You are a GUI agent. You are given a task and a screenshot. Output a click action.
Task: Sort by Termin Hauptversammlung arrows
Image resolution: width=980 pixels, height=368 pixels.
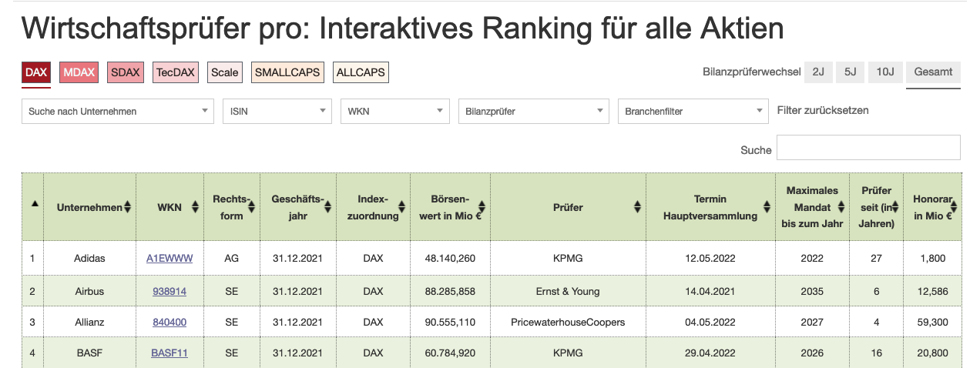(767, 207)
